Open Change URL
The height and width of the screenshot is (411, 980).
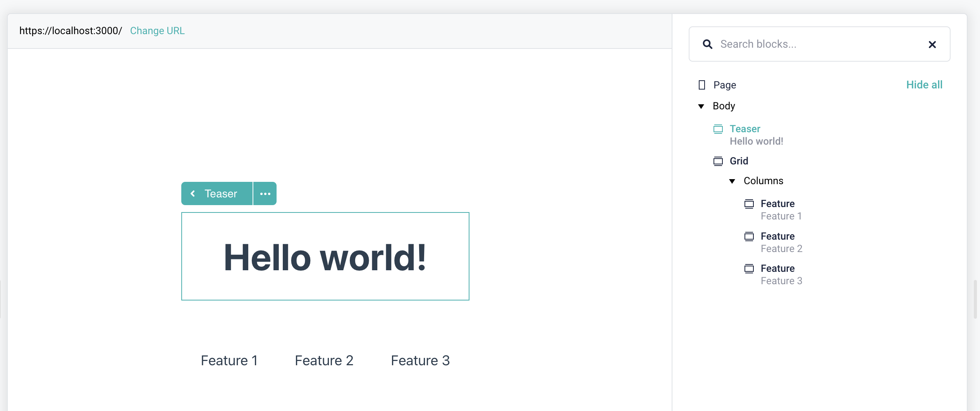click(x=157, y=31)
